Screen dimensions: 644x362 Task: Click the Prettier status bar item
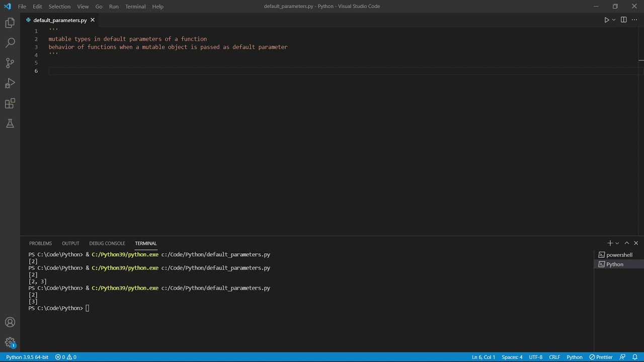601,357
